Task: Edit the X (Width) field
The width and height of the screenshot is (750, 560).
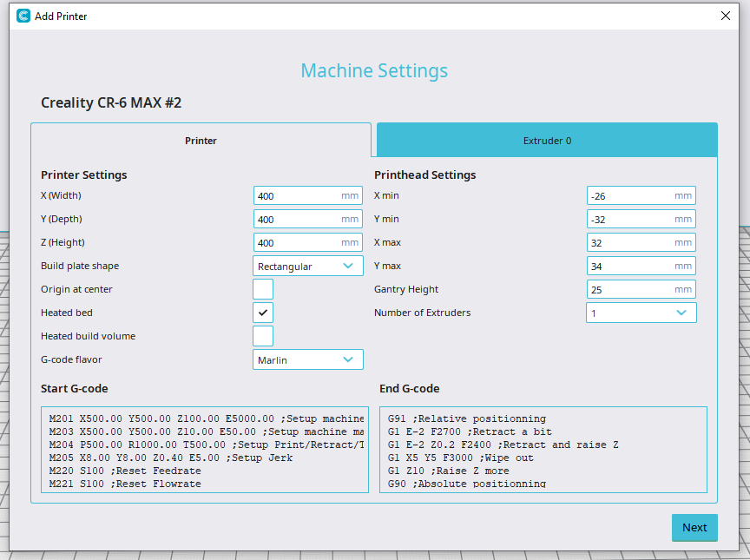Action: pos(308,195)
